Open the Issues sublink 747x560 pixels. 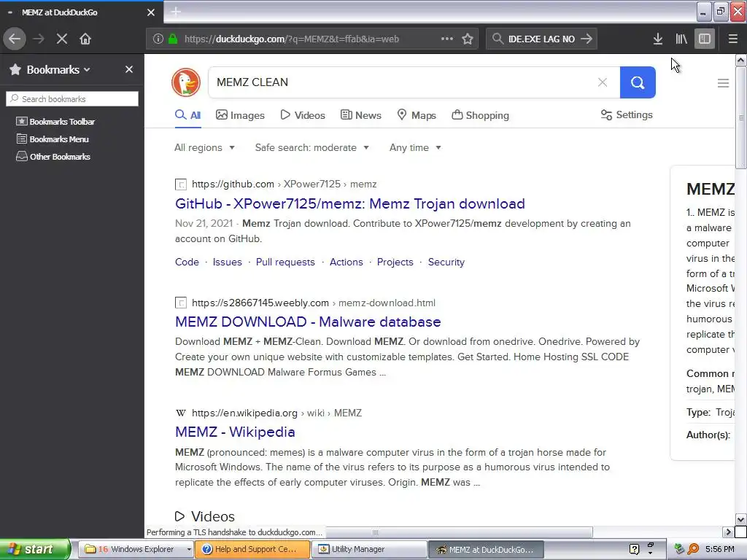[228, 262]
